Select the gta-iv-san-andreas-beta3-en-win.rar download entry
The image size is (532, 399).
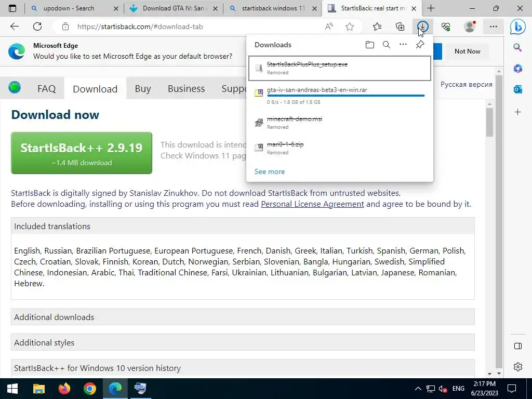340,96
